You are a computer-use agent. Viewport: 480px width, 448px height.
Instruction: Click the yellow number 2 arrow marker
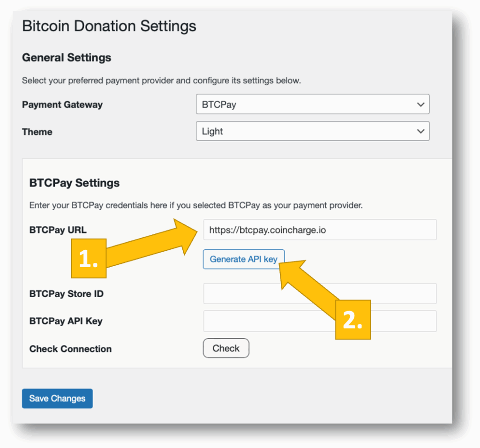click(353, 320)
